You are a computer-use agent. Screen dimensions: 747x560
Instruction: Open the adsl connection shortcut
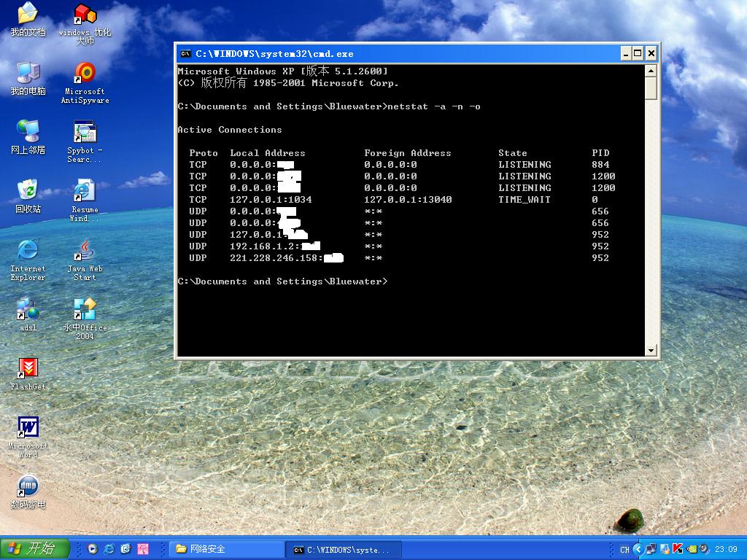[x=28, y=310]
